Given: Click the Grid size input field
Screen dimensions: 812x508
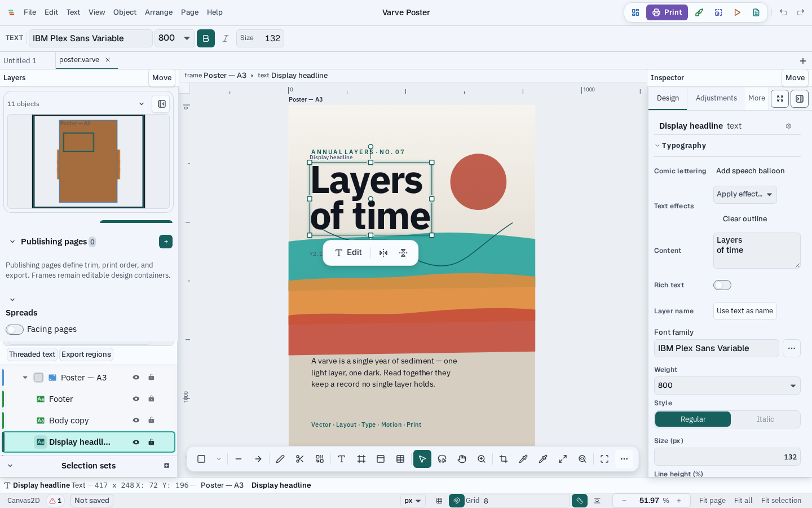Looking at the screenshot, I should pyautogui.click(x=526, y=501).
